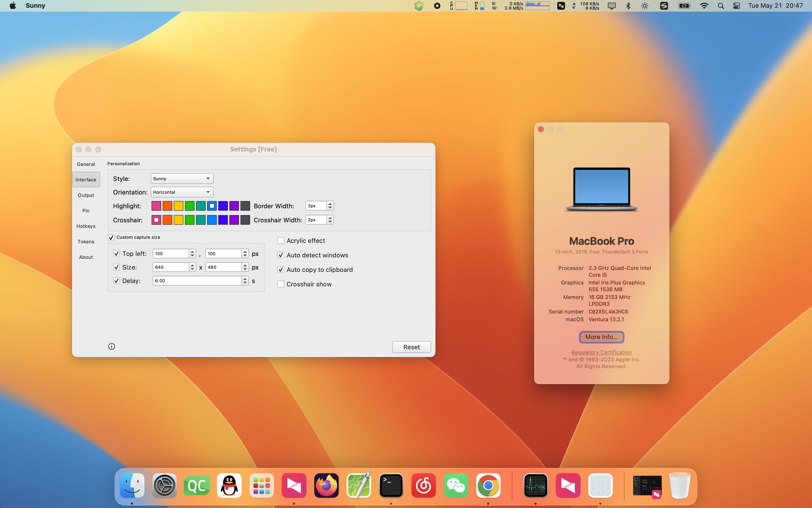Open the map editor dock icon
Image resolution: width=812 pixels, height=508 pixels.
tap(359, 486)
